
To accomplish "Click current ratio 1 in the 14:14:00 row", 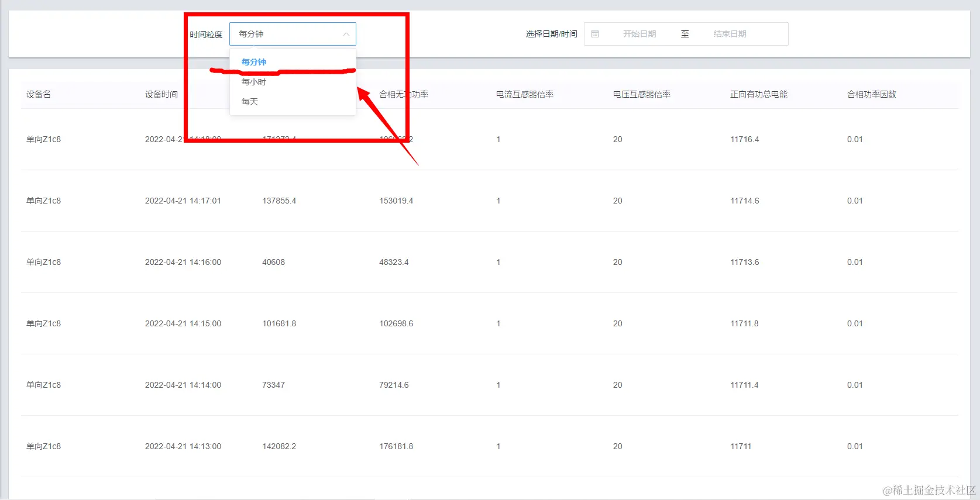I will (498, 385).
